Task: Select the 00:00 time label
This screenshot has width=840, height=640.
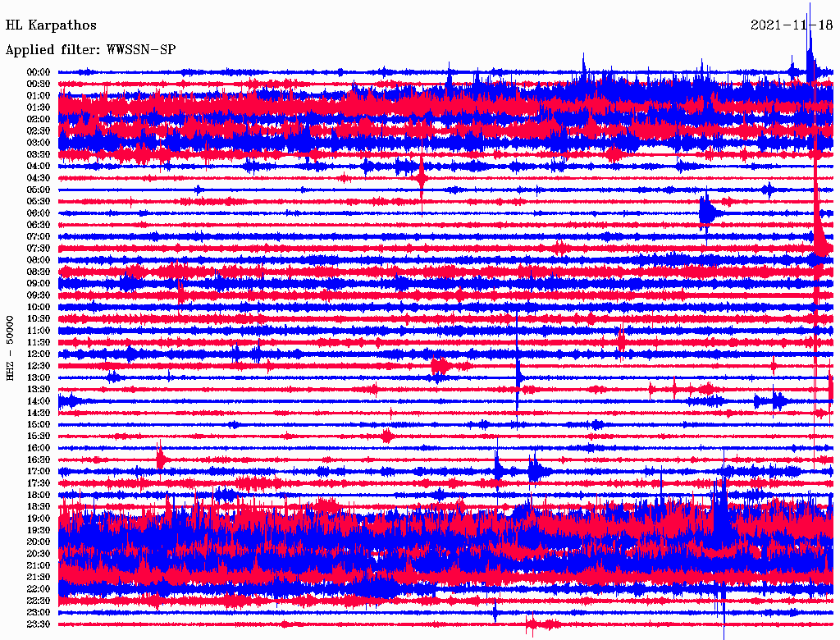Action: tap(39, 72)
